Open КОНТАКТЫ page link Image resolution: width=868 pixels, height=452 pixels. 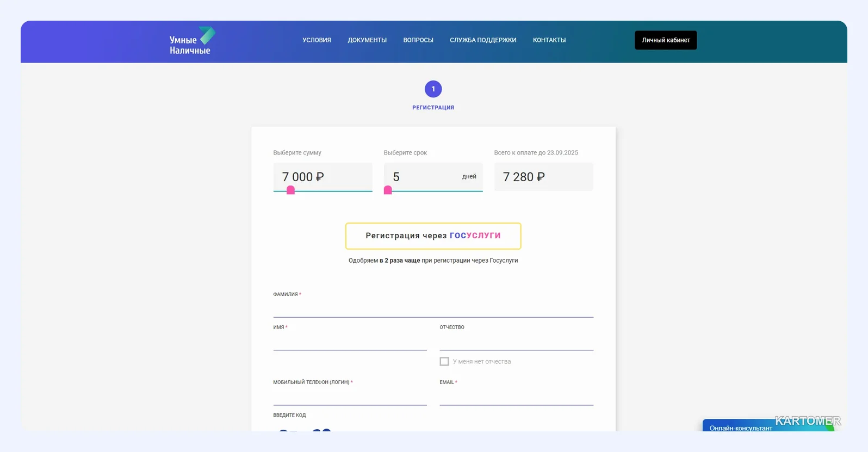pyautogui.click(x=549, y=40)
